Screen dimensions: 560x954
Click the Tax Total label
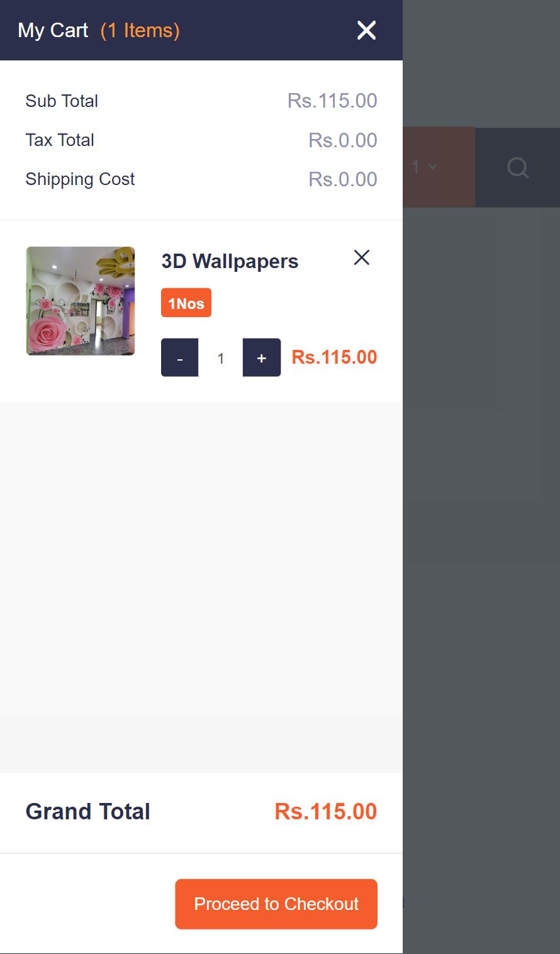[60, 140]
